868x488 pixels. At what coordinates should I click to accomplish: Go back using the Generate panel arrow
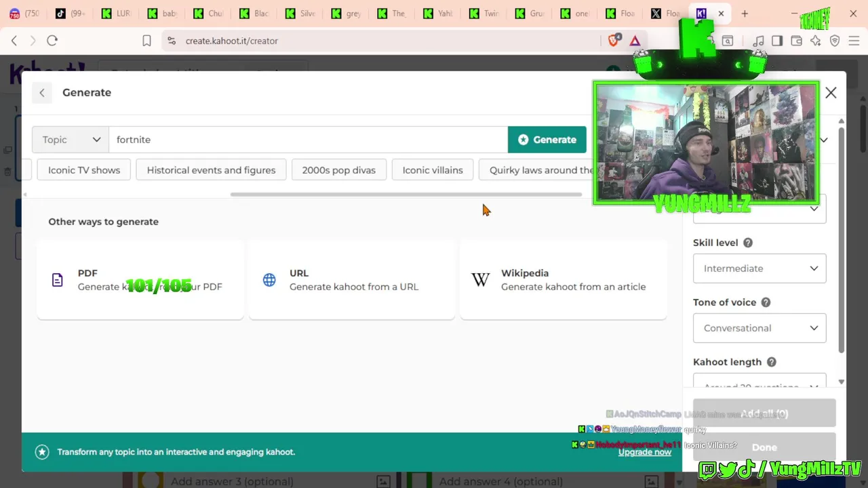coord(42,93)
